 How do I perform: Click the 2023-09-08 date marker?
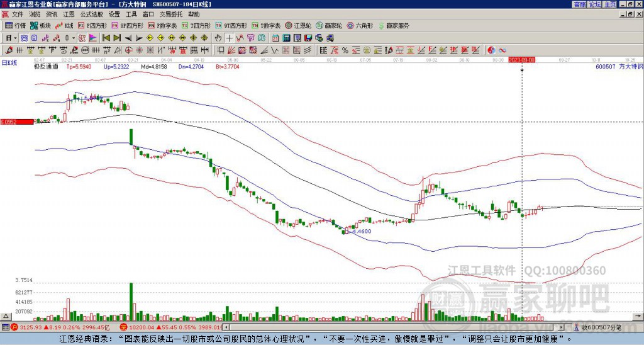pyautogui.click(x=521, y=60)
